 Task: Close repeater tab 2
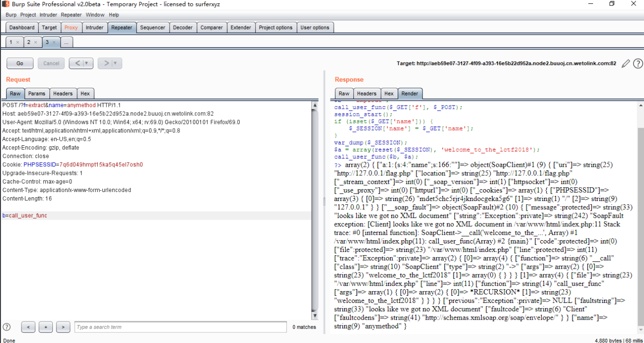36,42
